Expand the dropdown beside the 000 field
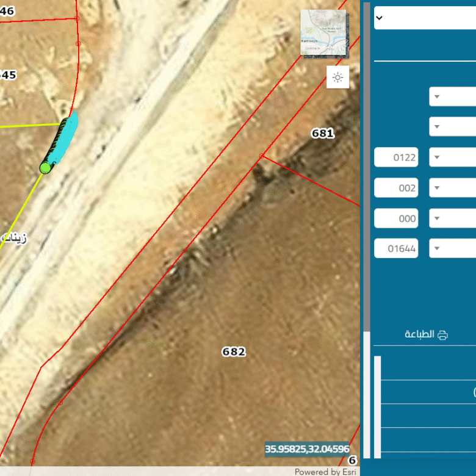The height and width of the screenshot is (476, 476). pyautogui.click(x=437, y=218)
